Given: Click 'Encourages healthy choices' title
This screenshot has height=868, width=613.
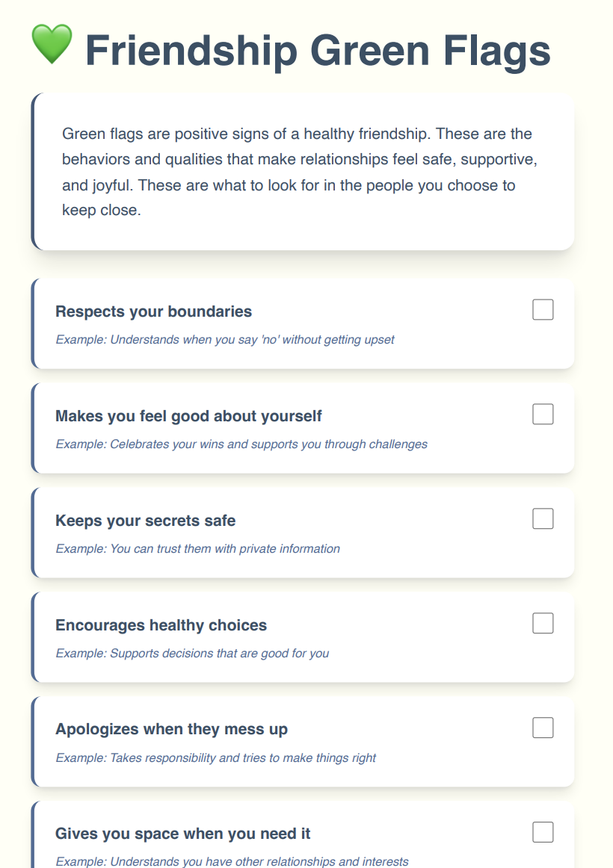Looking at the screenshot, I should click(161, 625).
